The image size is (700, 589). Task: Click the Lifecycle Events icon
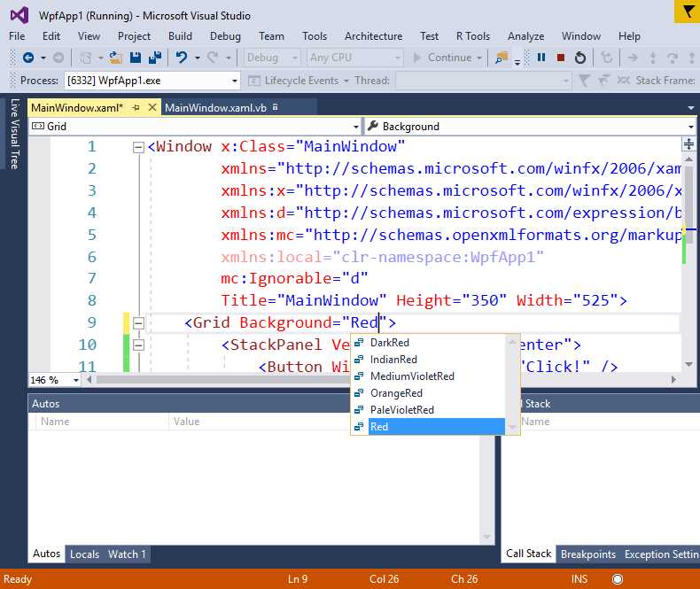tap(254, 81)
